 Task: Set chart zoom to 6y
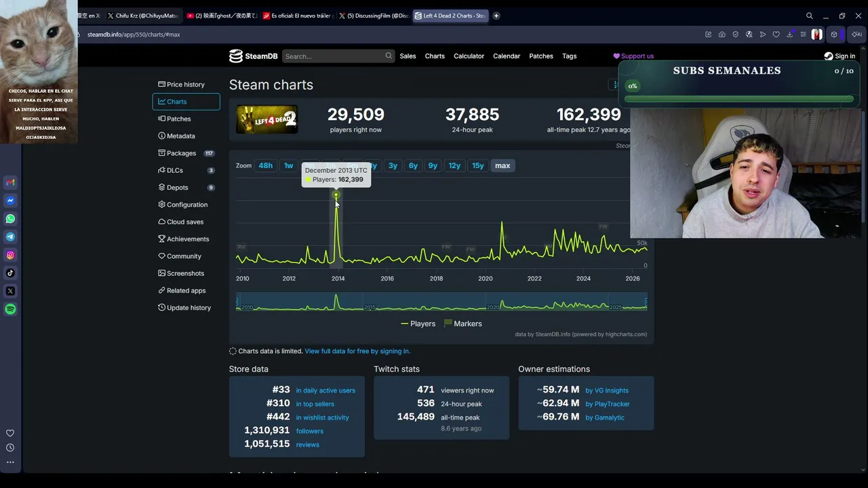click(x=413, y=165)
